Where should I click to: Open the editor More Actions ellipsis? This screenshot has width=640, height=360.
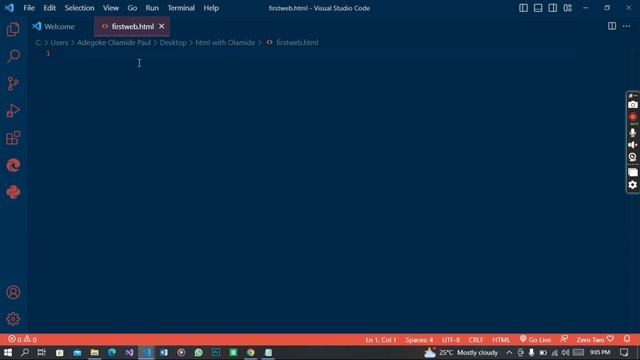tap(627, 26)
